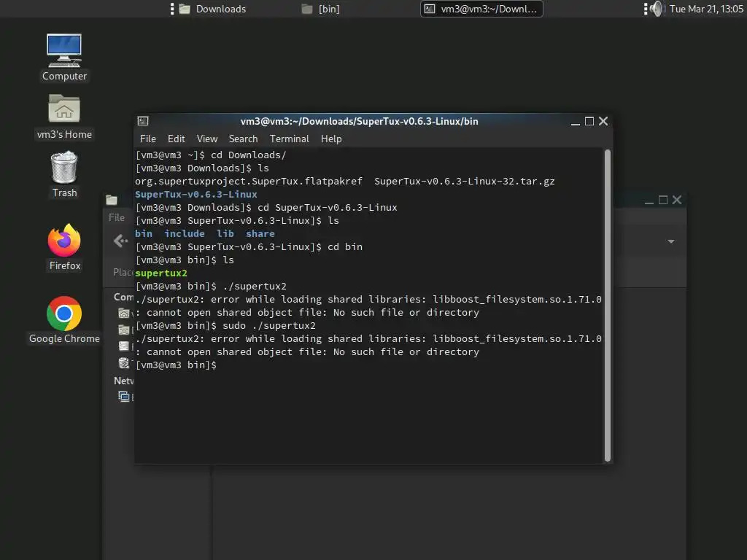Viewport: 747px width, 560px height.
Task: Click the volume speaker icon in panel
Action: 657,9
